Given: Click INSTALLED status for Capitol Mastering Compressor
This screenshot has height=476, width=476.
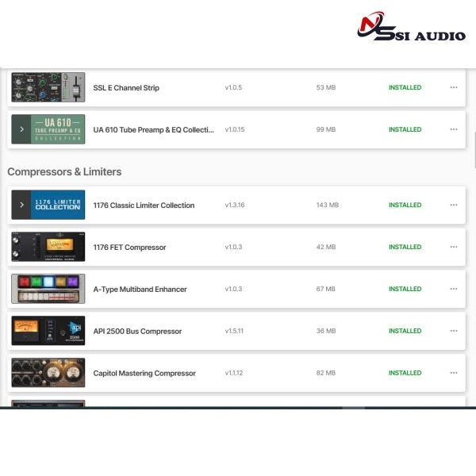Looking at the screenshot, I should point(405,373).
